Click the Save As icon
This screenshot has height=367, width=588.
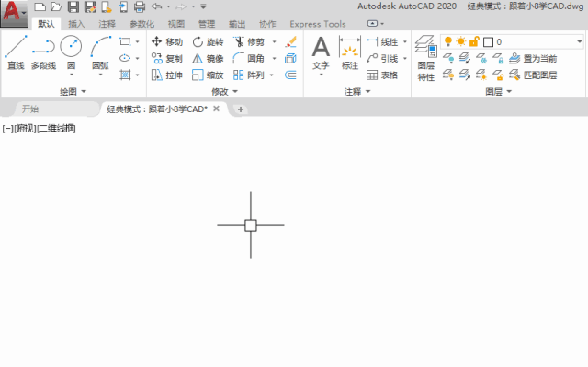[x=90, y=6]
